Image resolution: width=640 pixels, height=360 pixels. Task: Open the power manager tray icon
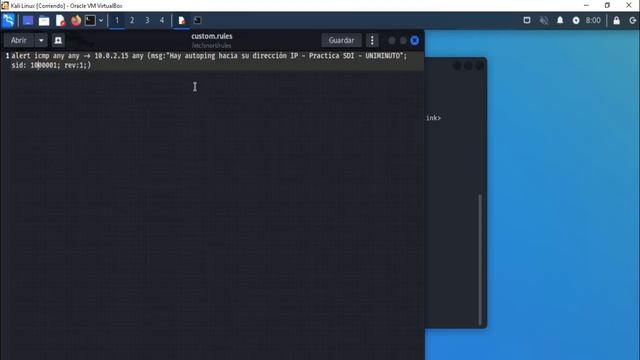tap(576, 20)
